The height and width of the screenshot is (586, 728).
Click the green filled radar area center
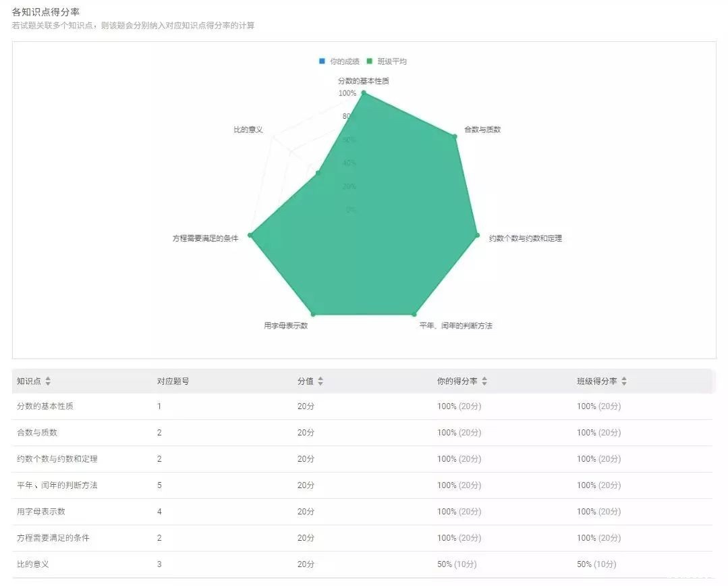[364, 223]
